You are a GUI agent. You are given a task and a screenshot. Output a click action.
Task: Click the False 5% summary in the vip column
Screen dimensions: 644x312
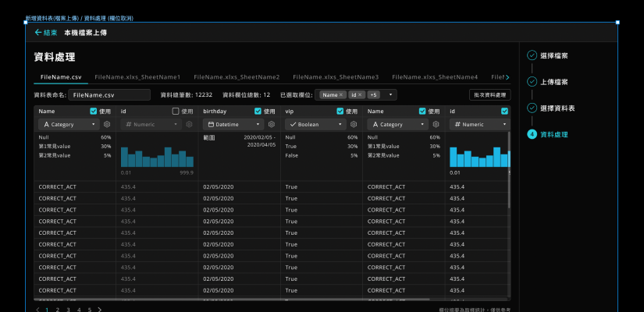pyautogui.click(x=321, y=155)
